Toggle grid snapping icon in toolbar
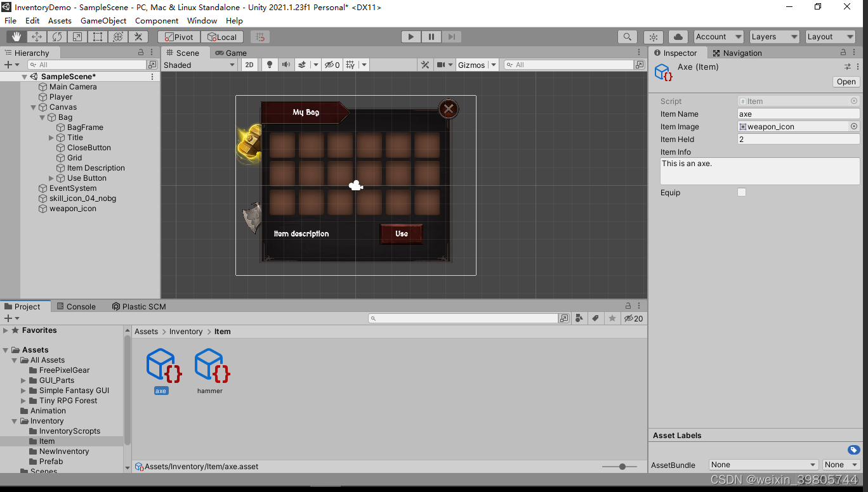868x492 pixels. (260, 37)
